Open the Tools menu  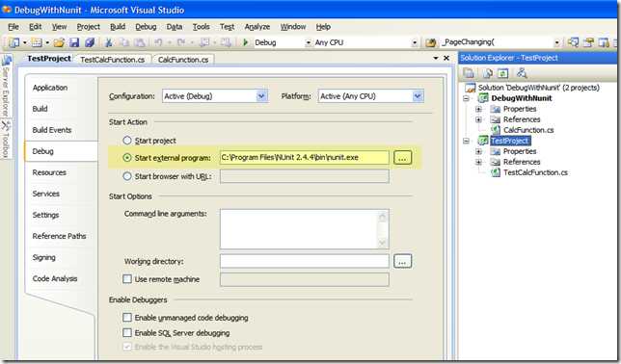pyautogui.click(x=201, y=27)
